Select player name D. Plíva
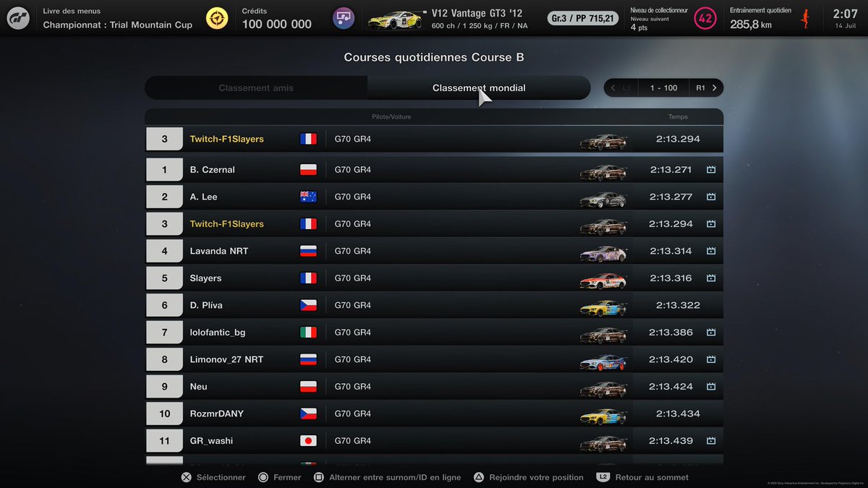 point(206,305)
